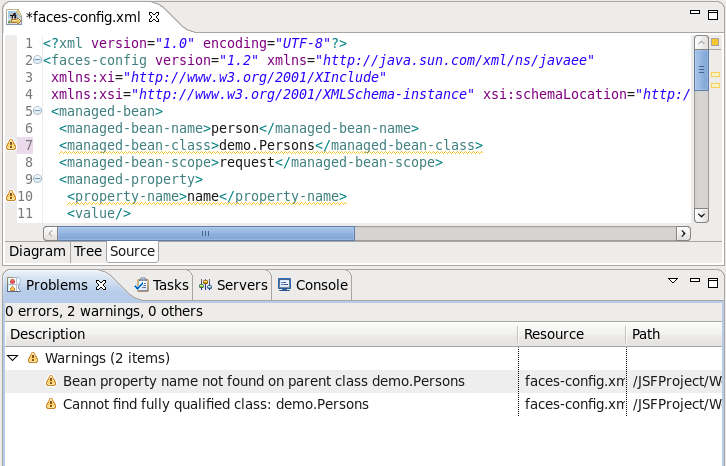Select the Source editor tab
726x466 pixels.
[x=132, y=251]
